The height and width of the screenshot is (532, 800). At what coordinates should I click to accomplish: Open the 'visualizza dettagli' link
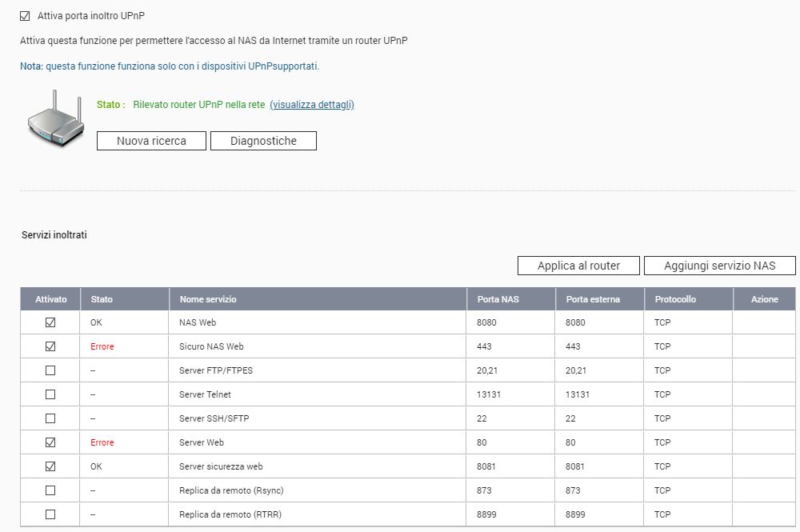pyautogui.click(x=312, y=105)
